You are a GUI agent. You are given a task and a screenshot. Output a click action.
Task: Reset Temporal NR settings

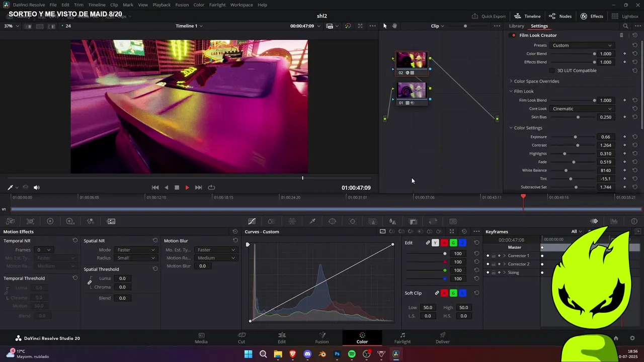75,241
